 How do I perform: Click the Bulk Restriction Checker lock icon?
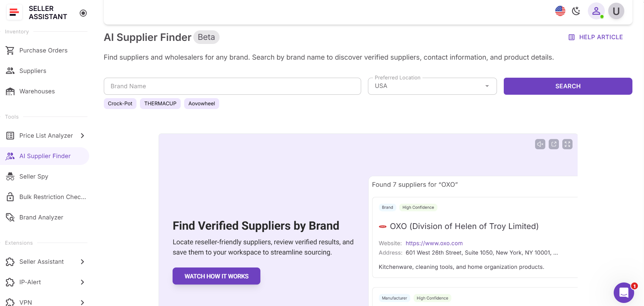click(10, 197)
